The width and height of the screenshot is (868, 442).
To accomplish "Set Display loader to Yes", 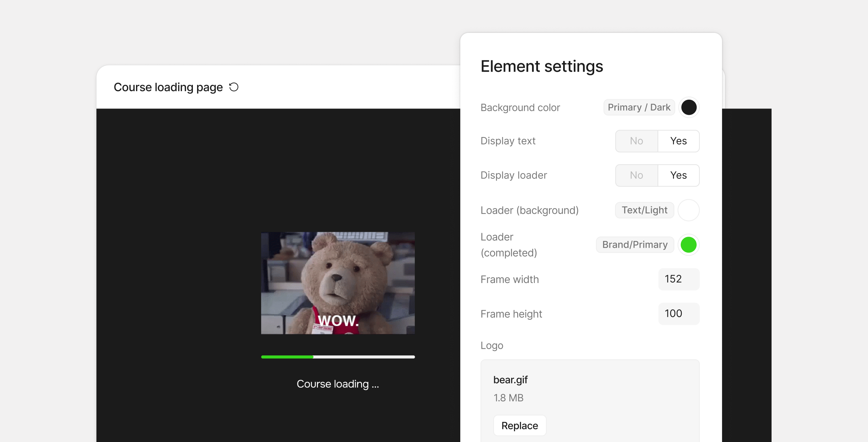I will tap(678, 175).
